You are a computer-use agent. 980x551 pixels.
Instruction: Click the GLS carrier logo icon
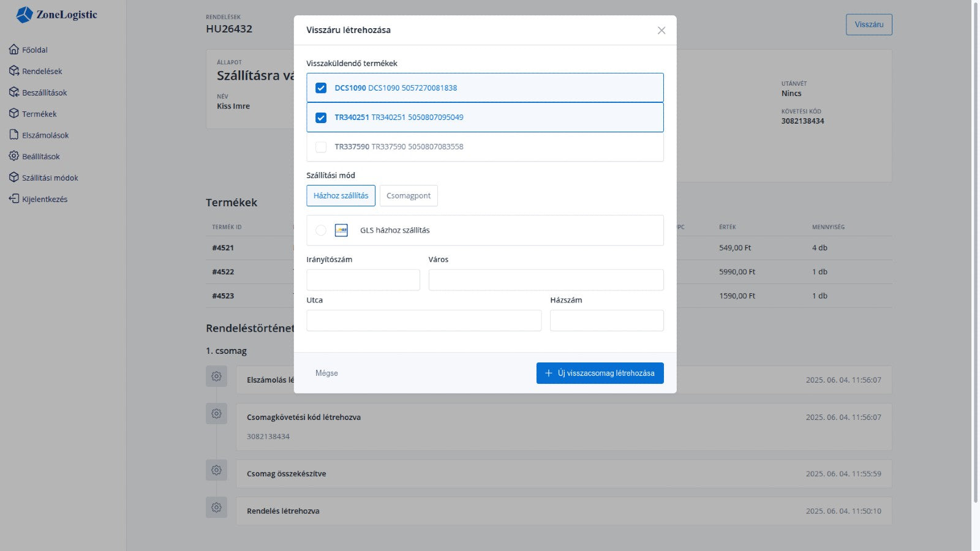(x=341, y=230)
